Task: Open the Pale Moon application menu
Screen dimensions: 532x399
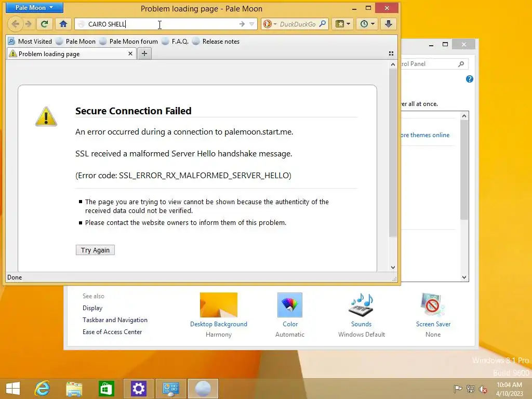Action: [x=34, y=7]
